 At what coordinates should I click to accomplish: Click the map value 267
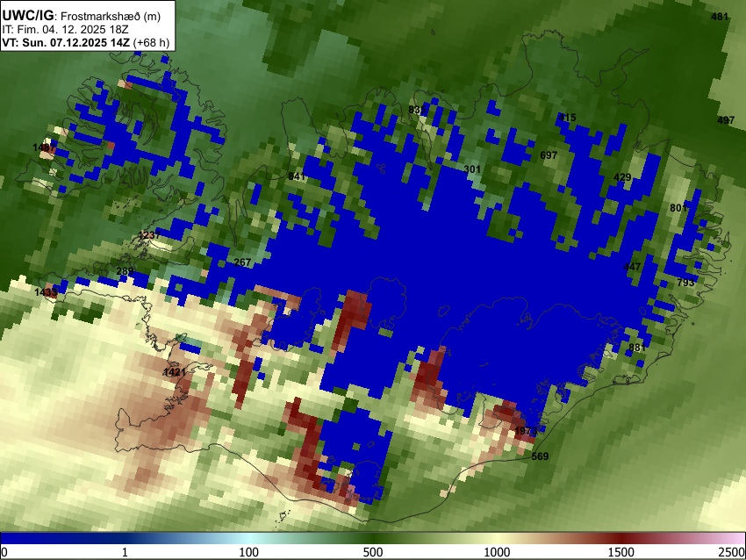pos(242,262)
